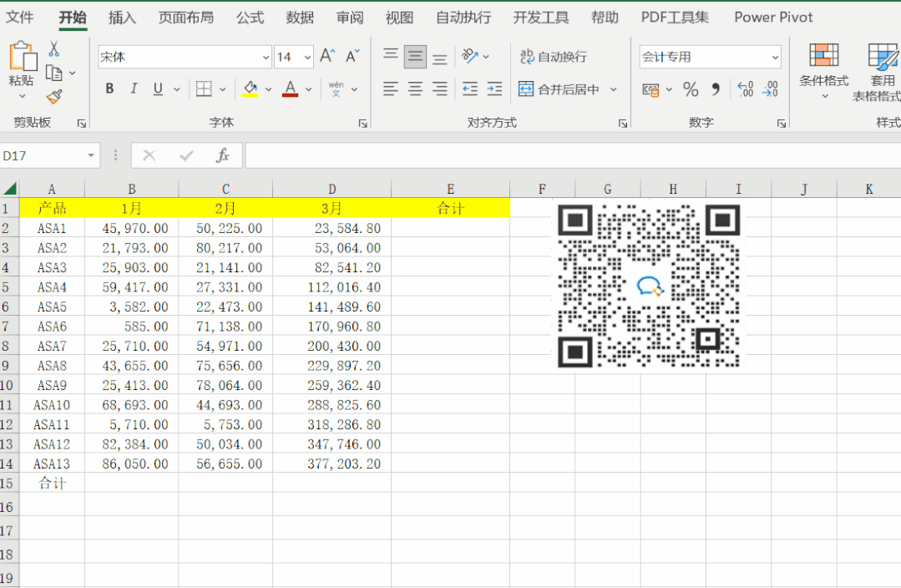901x588 pixels.
Task: Toggle italic formatting
Action: tap(134, 89)
